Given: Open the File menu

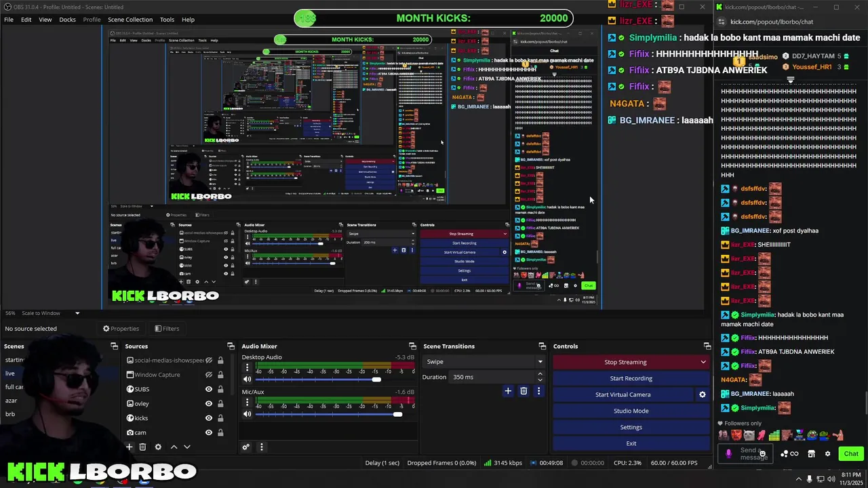Looking at the screenshot, I should (9, 20).
